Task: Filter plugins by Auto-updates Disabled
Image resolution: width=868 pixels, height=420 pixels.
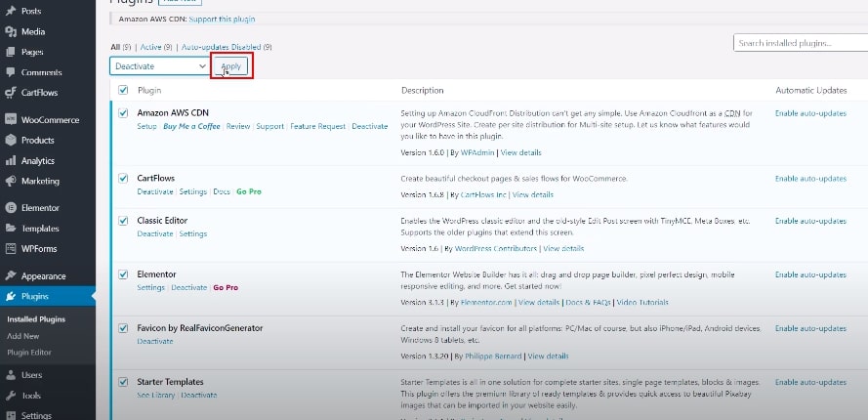Action: point(222,47)
